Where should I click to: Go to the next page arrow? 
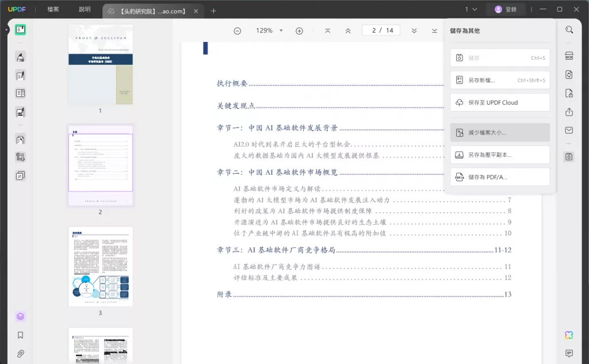(x=414, y=31)
